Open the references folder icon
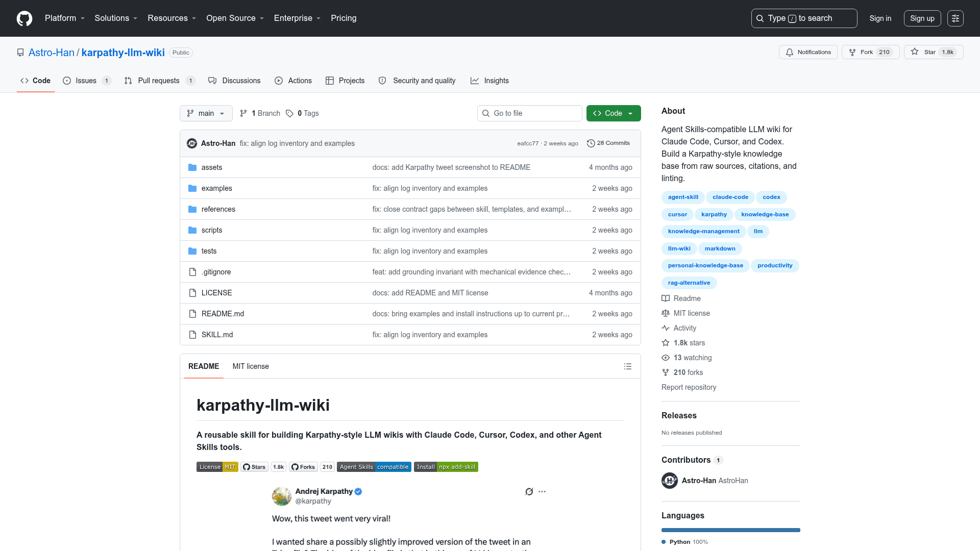The image size is (980, 551). (x=192, y=209)
